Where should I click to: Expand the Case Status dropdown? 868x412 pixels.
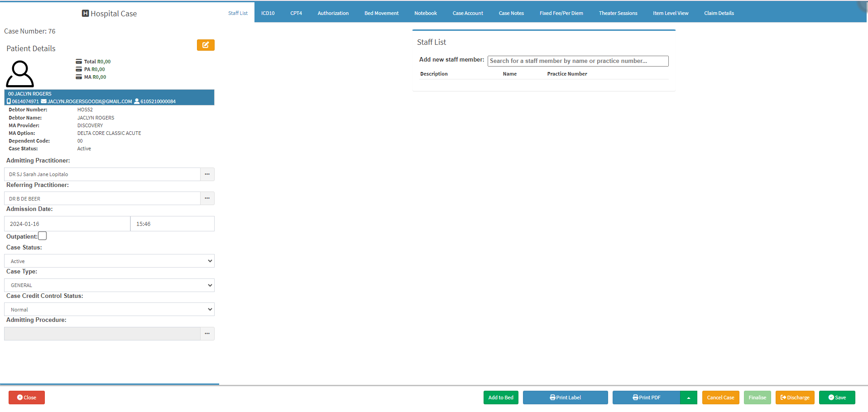pos(109,261)
